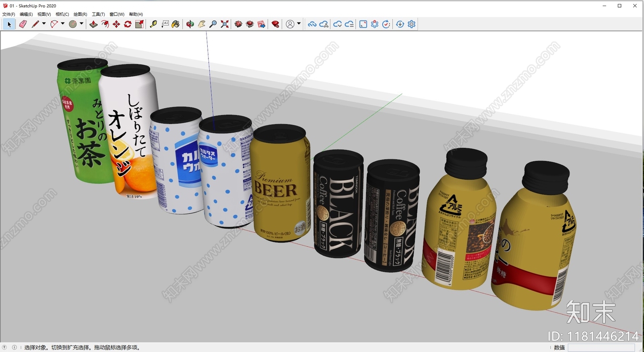Viewport: 644px width, 352px height.
Task: Click the status hint text 选择对象
Action: pyautogui.click(x=35, y=348)
